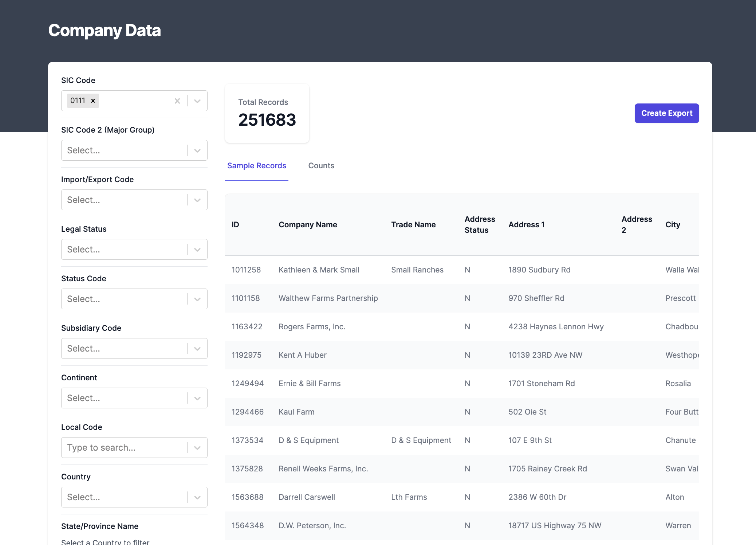Screen dimensions: 756x545
Task: Open the Import/Export Code dropdown
Action: 134,200
